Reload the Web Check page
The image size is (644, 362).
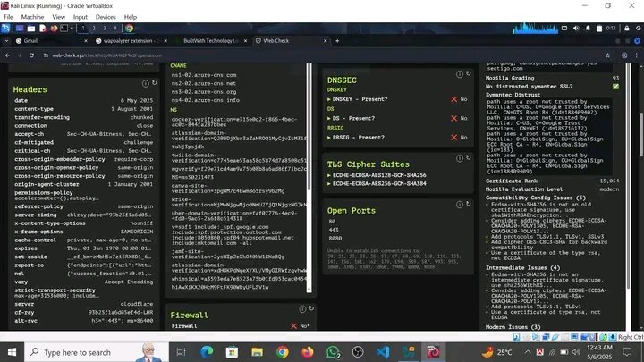pos(31,55)
